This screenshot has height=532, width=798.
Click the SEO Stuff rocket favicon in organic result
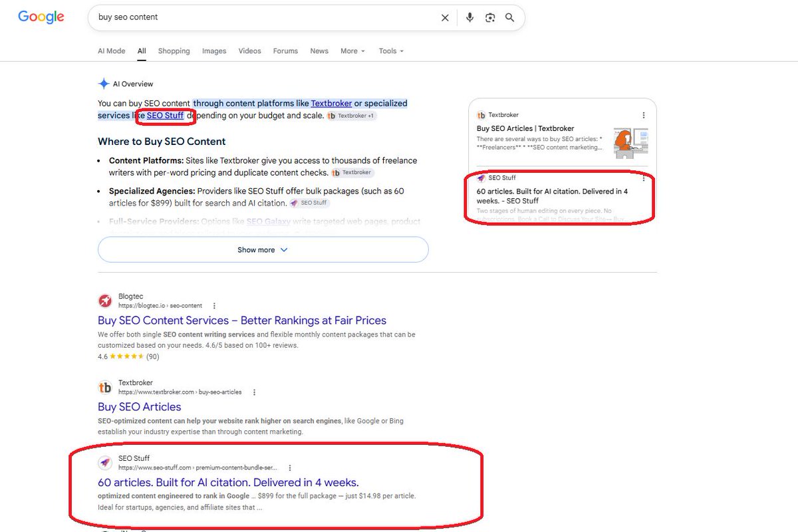pos(105,463)
